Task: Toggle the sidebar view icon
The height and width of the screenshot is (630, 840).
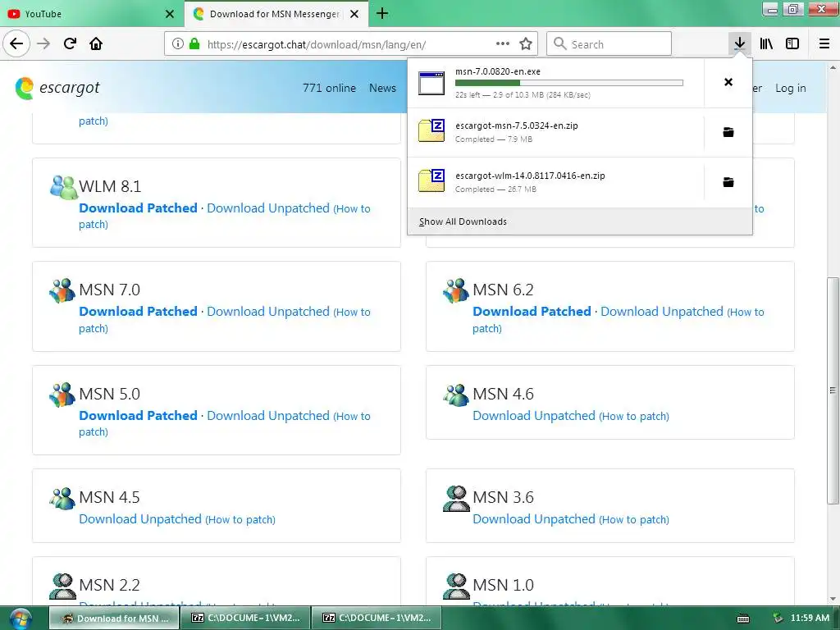Action: (x=792, y=44)
